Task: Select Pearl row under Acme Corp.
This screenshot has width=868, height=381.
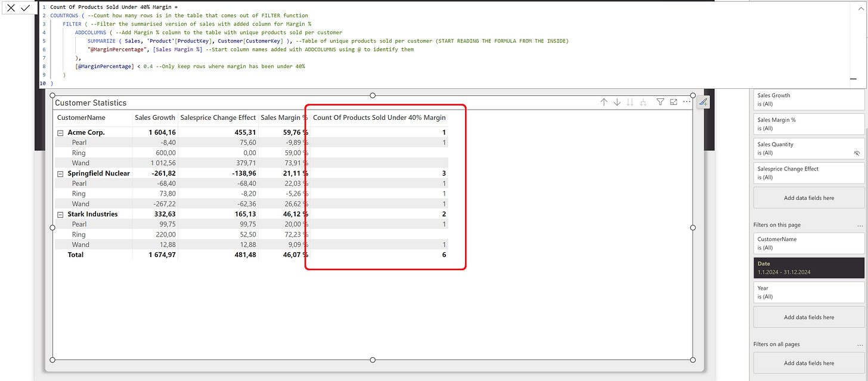Action: (79, 143)
